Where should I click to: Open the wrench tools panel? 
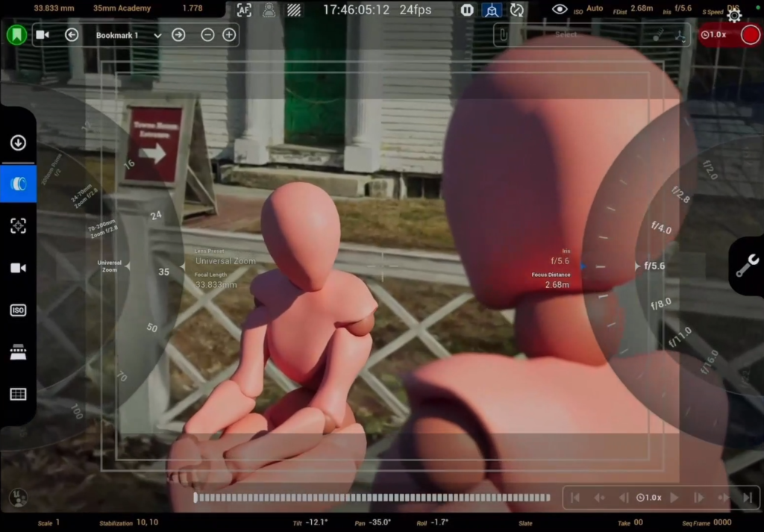pyautogui.click(x=747, y=266)
